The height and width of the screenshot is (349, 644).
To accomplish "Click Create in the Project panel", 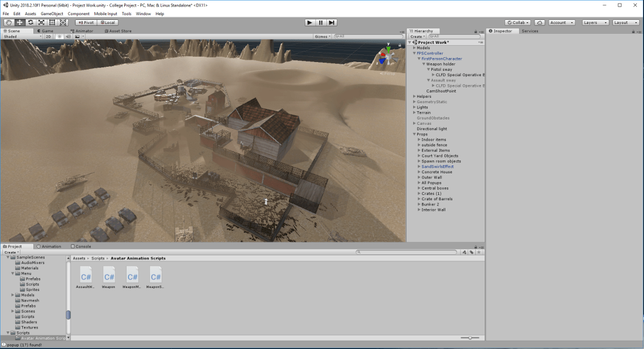I will [x=11, y=252].
